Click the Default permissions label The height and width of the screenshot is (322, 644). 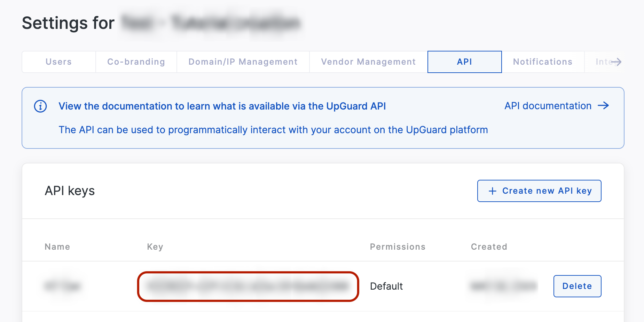click(386, 286)
